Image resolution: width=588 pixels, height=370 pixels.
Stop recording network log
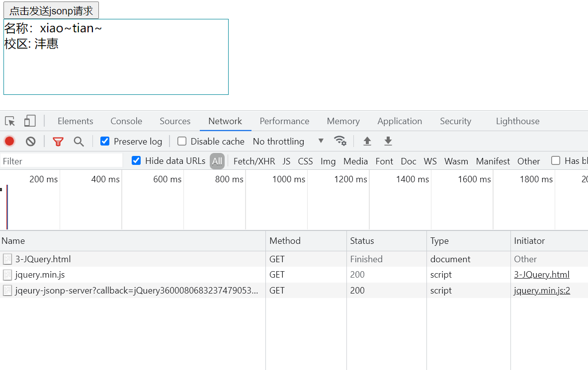(9, 142)
